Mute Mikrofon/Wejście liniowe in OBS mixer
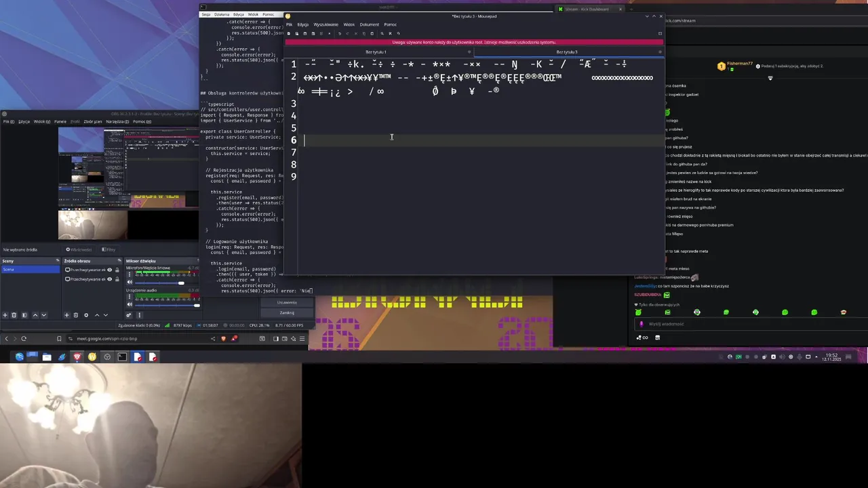868x488 pixels. [130, 282]
